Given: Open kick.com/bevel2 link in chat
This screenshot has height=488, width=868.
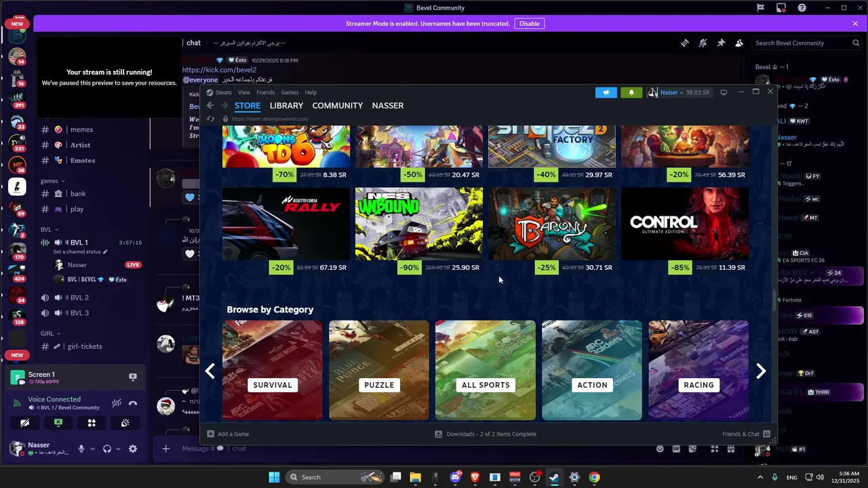Looking at the screenshot, I should click(219, 70).
